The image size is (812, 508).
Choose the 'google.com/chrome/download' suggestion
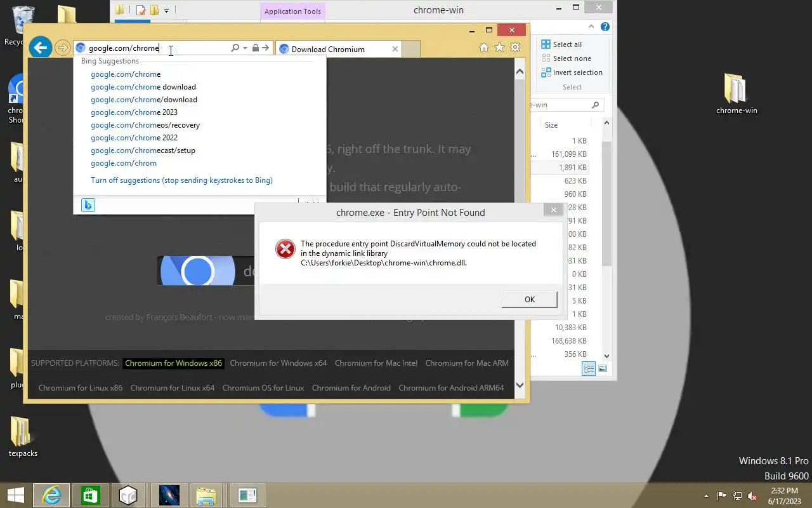click(x=144, y=100)
